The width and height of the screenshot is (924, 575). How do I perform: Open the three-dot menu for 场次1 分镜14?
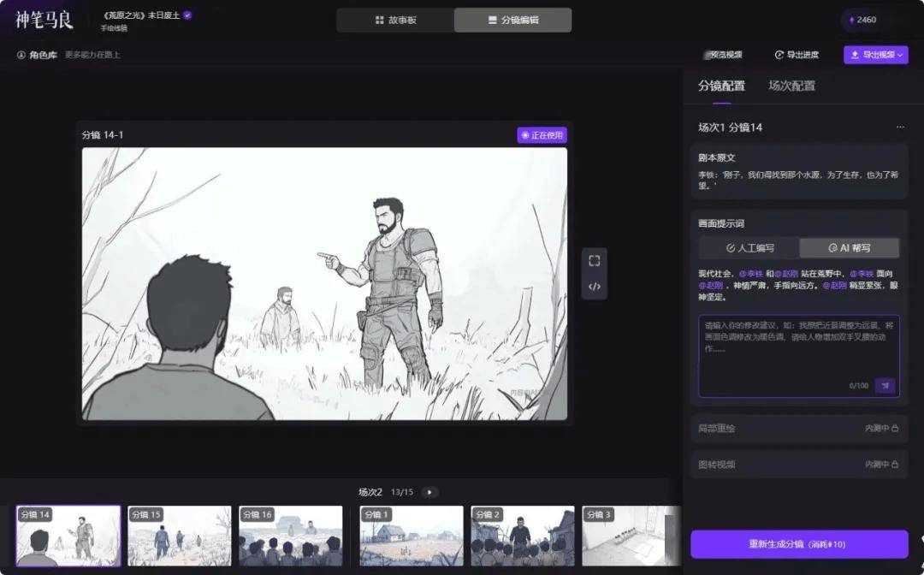[899, 127]
